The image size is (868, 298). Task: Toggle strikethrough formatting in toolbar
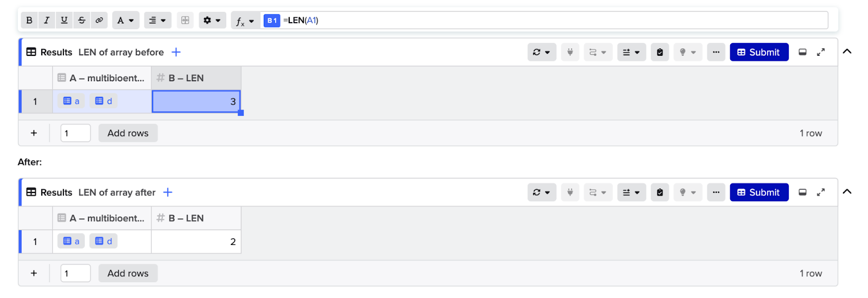pyautogui.click(x=81, y=21)
